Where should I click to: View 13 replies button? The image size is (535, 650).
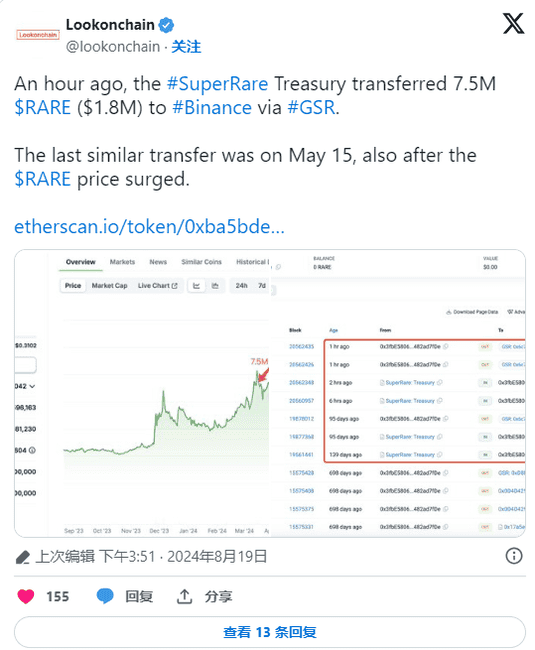click(x=270, y=632)
